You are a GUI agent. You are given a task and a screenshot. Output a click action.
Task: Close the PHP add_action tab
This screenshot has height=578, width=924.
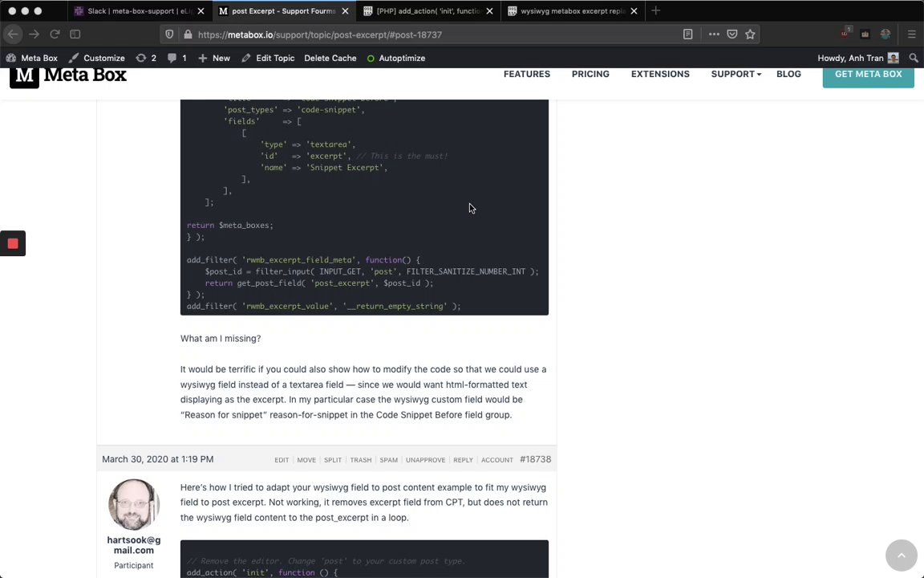click(490, 10)
